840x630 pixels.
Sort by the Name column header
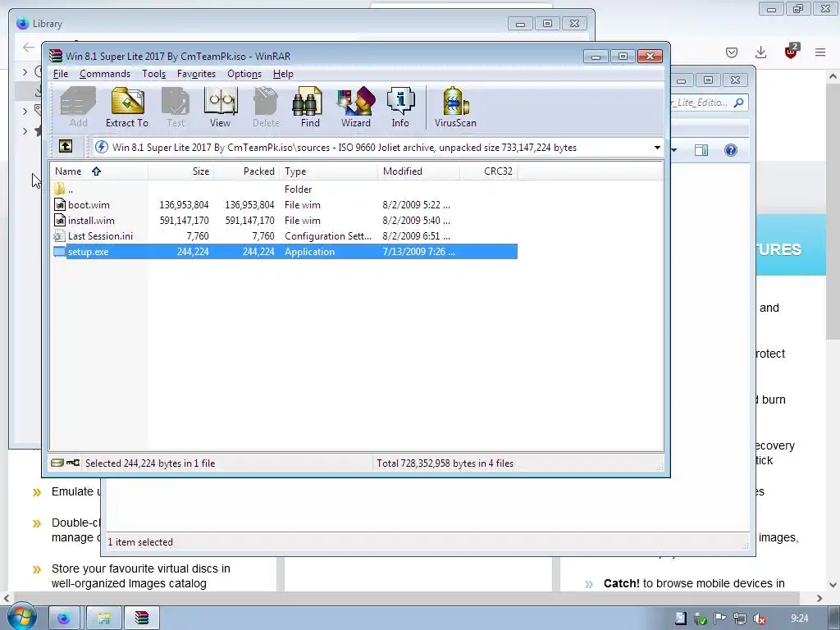[x=99, y=171]
